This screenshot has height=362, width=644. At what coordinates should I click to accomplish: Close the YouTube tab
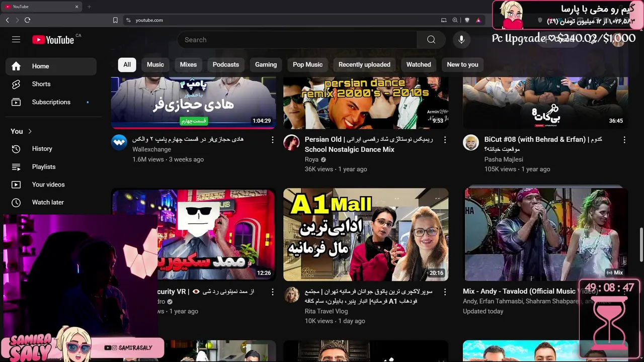pos(77,7)
